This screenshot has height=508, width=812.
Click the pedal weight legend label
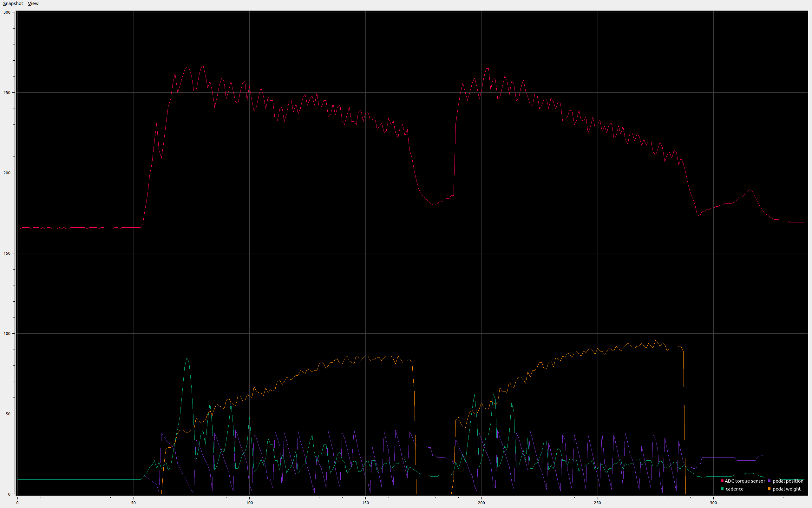(787, 489)
